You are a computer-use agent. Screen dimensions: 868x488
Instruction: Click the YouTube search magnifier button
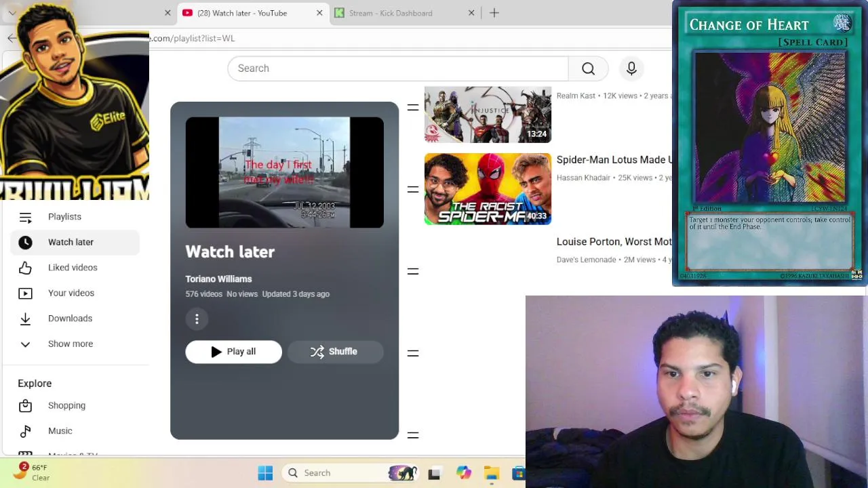tap(588, 68)
